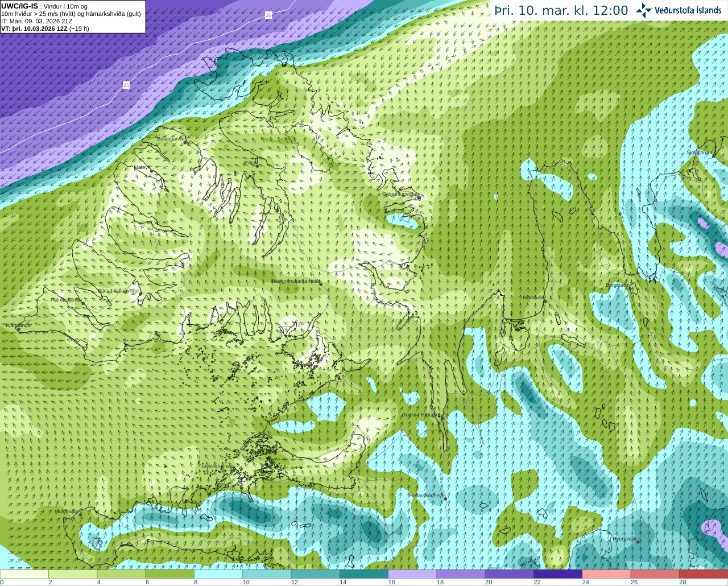Click the lower '25' contour label
The height and width of the screenshot is (586, 728).
(126, 85)
